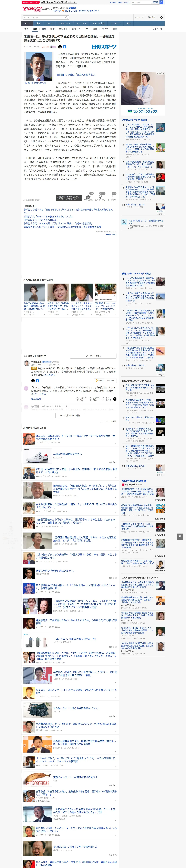Viewport: 186px width, 868px height.
Task: Click the ログイン link
Action: (57, 11)
